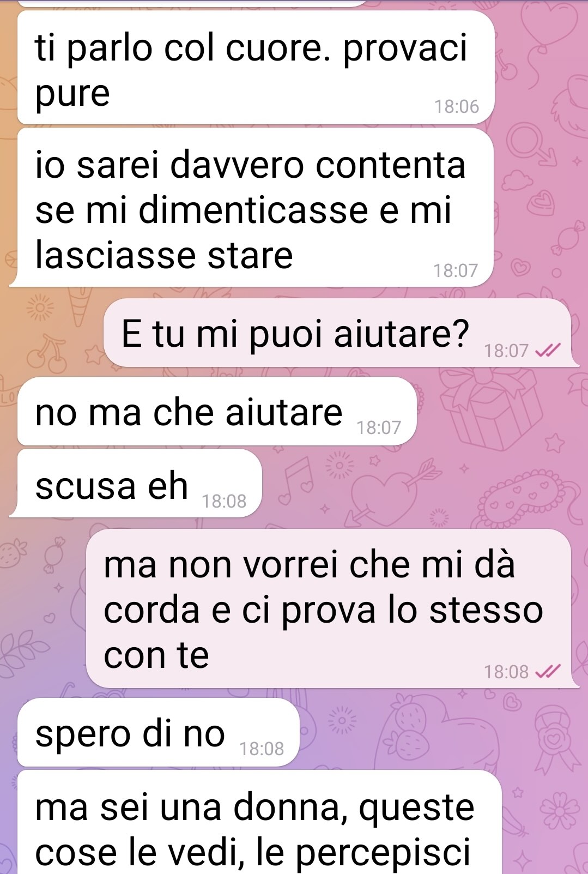Screen dimensions: 588x874
Task: Tap the 18:07 time next to "no ma che aiutare"
Action: coord(379,427)
